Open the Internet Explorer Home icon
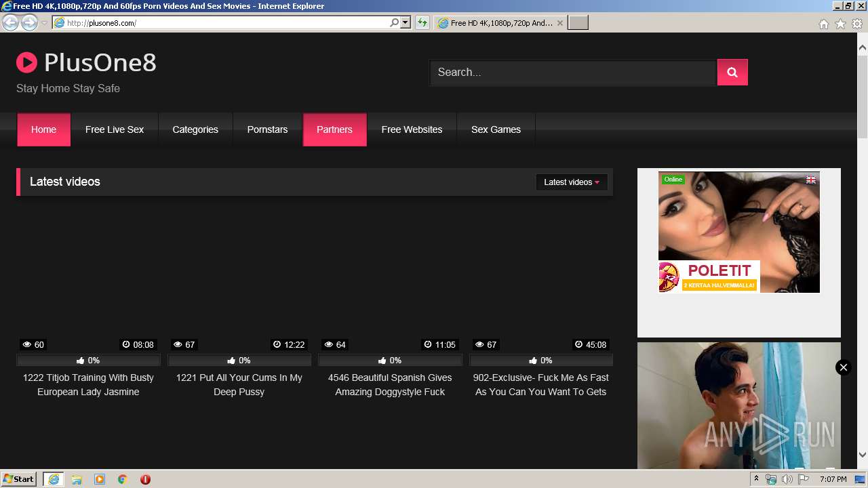Image resolution: width=868 pixels, height=488 pixels. tap(823, 24)
